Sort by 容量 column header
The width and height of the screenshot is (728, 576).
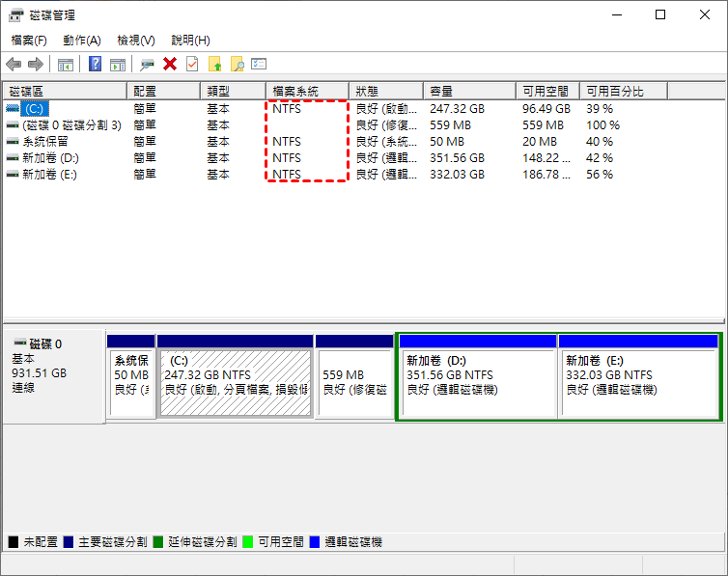pyautogui.click(x=470, y=91)
